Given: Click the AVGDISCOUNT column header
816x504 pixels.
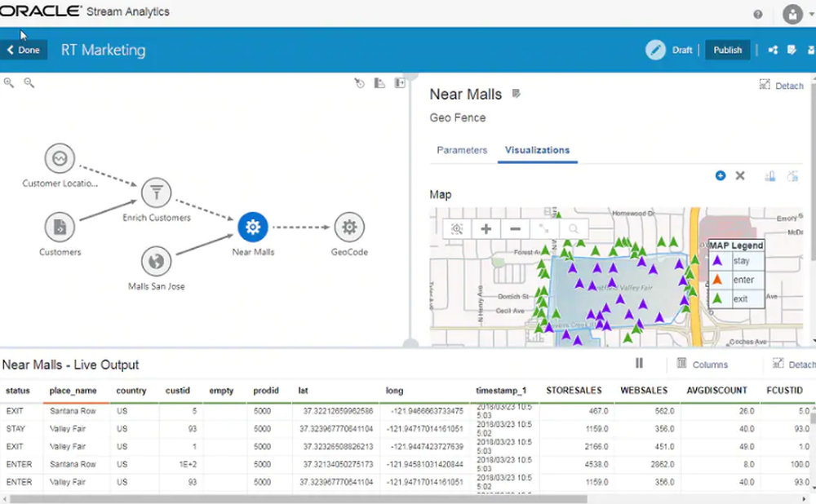Looking at the screenshot, I should click(716, 391).
